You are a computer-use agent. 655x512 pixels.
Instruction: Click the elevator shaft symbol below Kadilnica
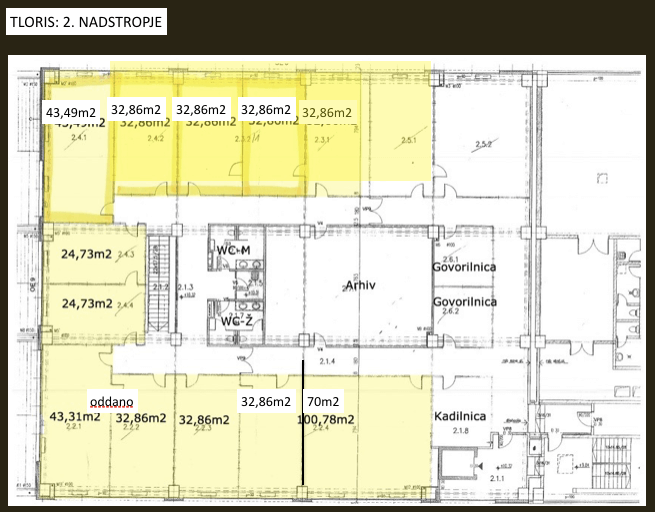point(456,464)
